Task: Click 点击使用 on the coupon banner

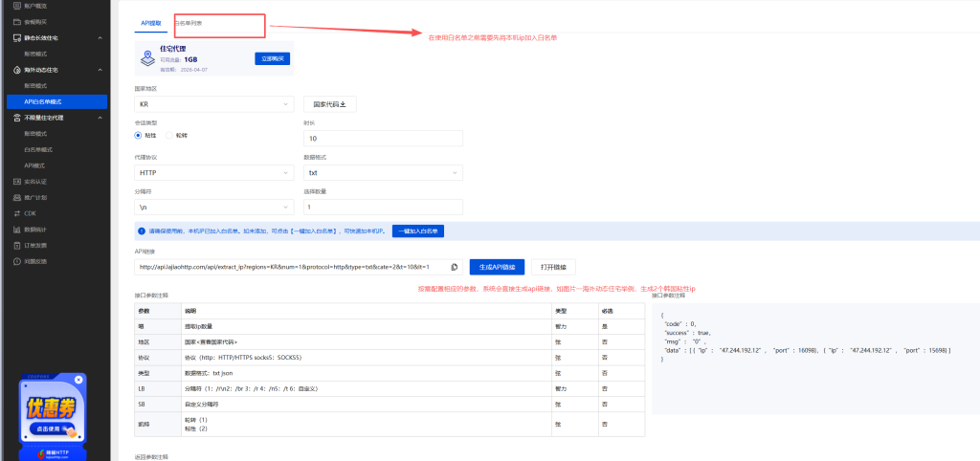Action: click(x=53, y=429)
